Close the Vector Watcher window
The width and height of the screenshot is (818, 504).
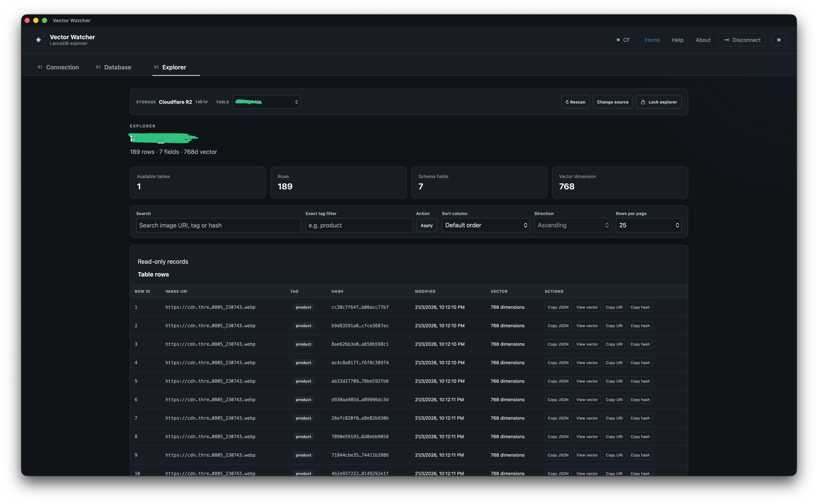[x=27, y=20]
